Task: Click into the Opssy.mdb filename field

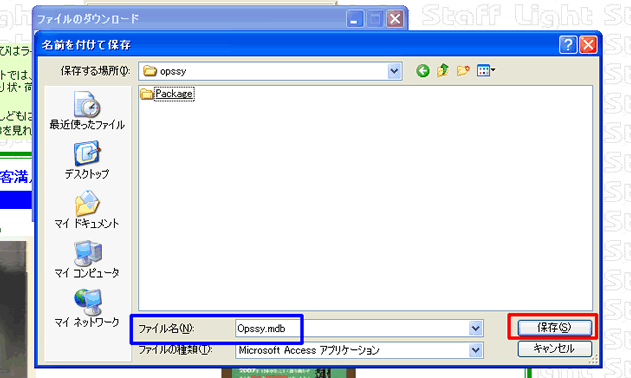Action: [353, 328]
